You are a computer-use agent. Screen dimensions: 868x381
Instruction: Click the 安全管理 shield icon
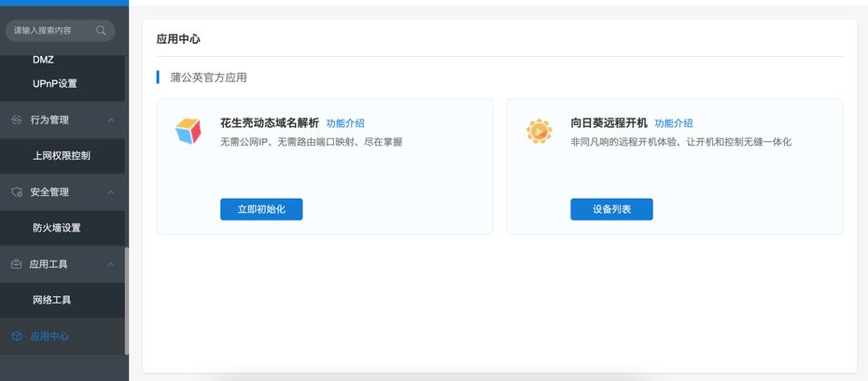pos(16,191)
